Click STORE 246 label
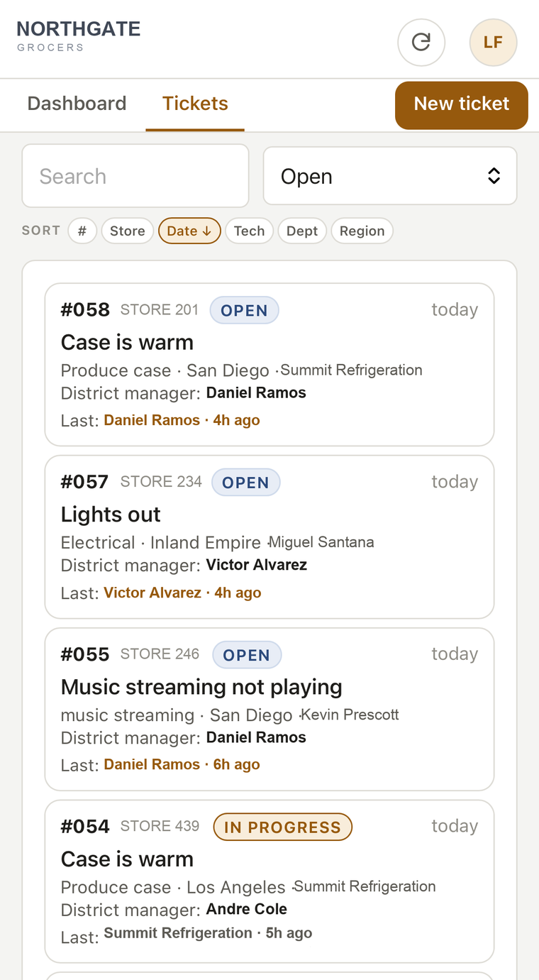The width and height of the screenshot is (539, 980). (x=160, y=654)
